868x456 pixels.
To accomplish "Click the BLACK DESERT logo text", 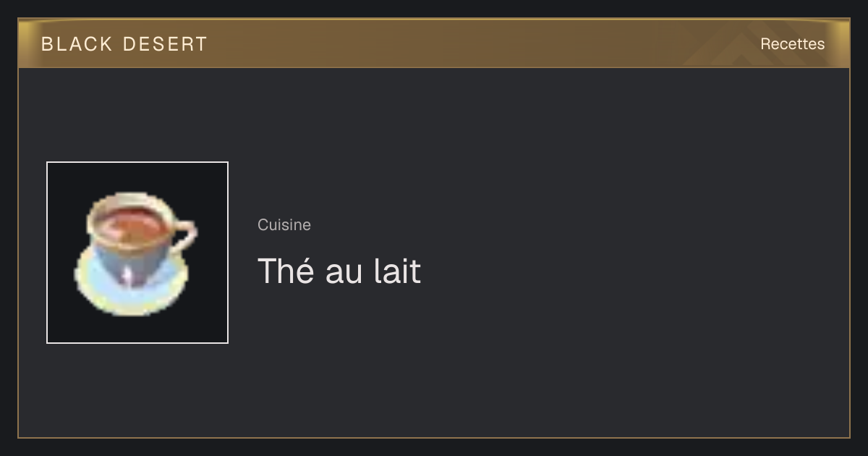I will coord(124,44).
